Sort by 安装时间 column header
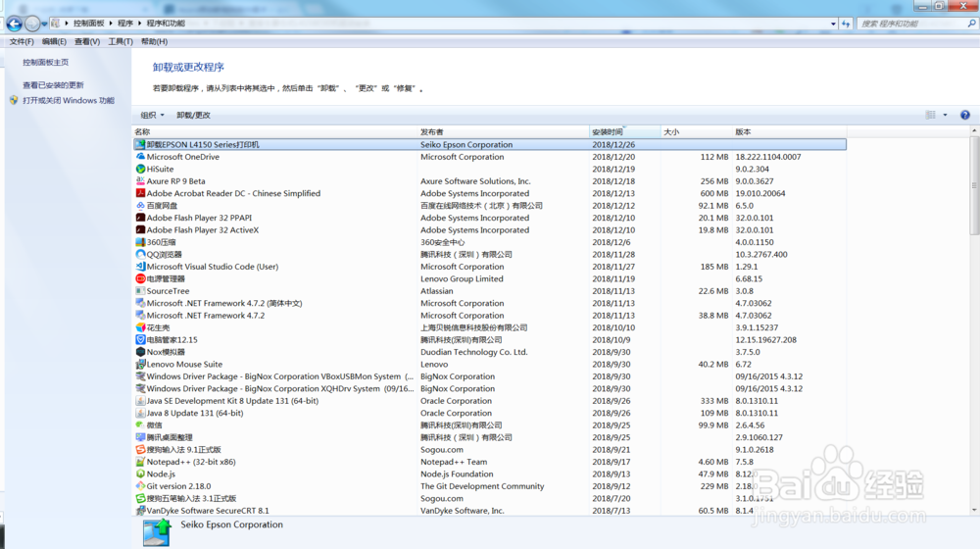 click(x=625, y=132)
